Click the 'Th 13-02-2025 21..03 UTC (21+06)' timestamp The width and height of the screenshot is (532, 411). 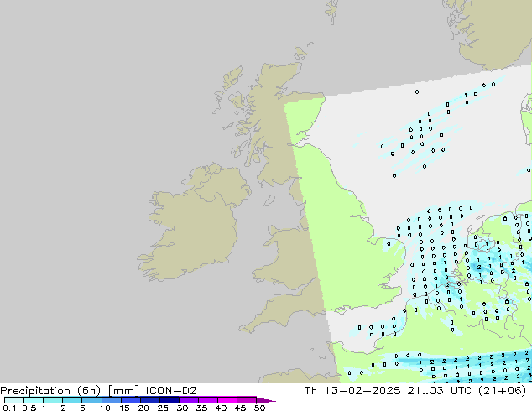coord(415,391)
